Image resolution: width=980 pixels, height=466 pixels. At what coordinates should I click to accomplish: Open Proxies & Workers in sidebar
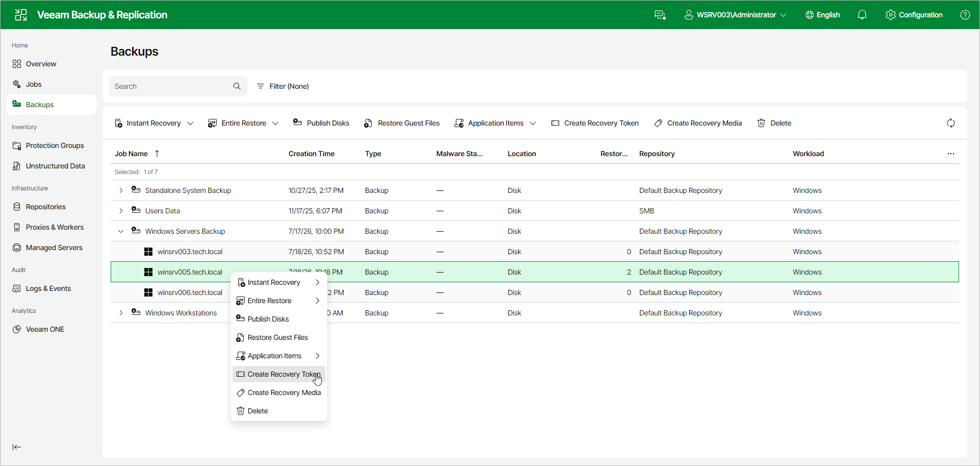(51, 227)
